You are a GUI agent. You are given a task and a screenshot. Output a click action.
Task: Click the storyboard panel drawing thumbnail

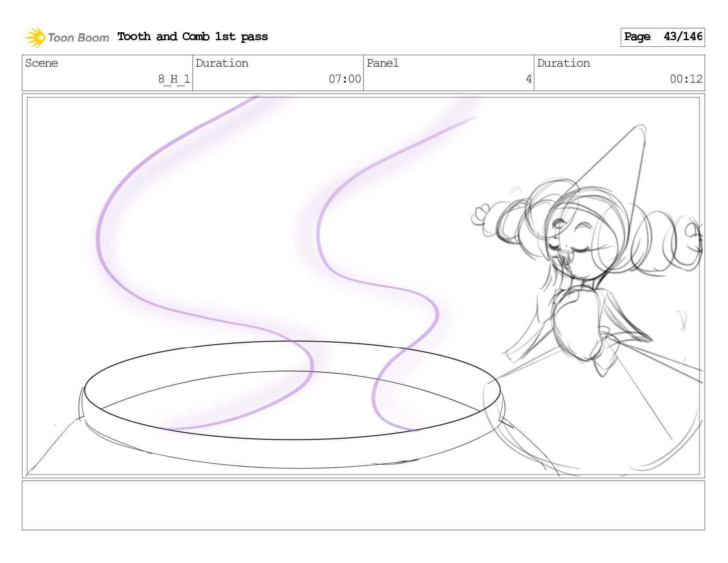click(x=363, y=286)
